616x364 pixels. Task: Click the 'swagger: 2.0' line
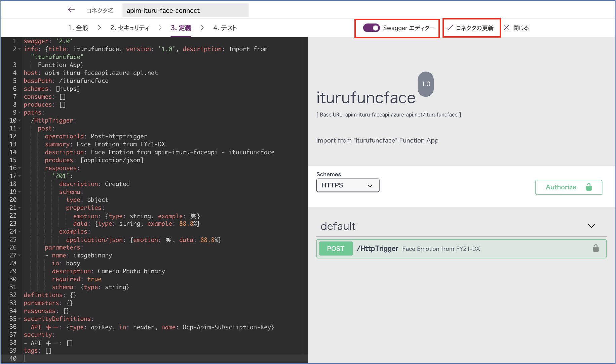(48, 41)
